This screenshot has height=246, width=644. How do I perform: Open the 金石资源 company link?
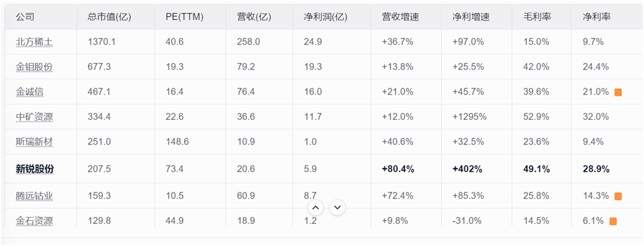coord(35,221)
